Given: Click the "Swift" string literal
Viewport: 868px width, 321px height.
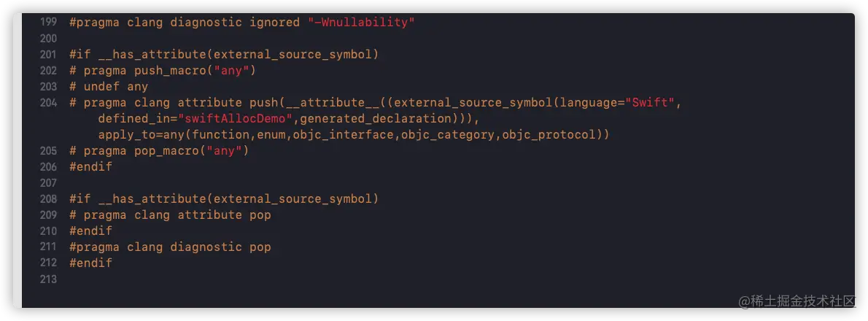Looking at the screenshot, I should [x=651, y=102].
